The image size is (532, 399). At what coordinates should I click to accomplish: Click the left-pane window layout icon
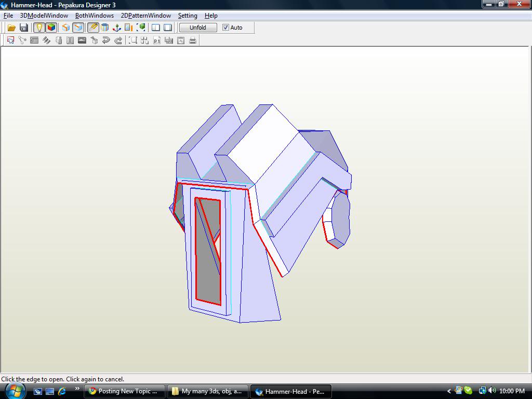tap(156, 28)
